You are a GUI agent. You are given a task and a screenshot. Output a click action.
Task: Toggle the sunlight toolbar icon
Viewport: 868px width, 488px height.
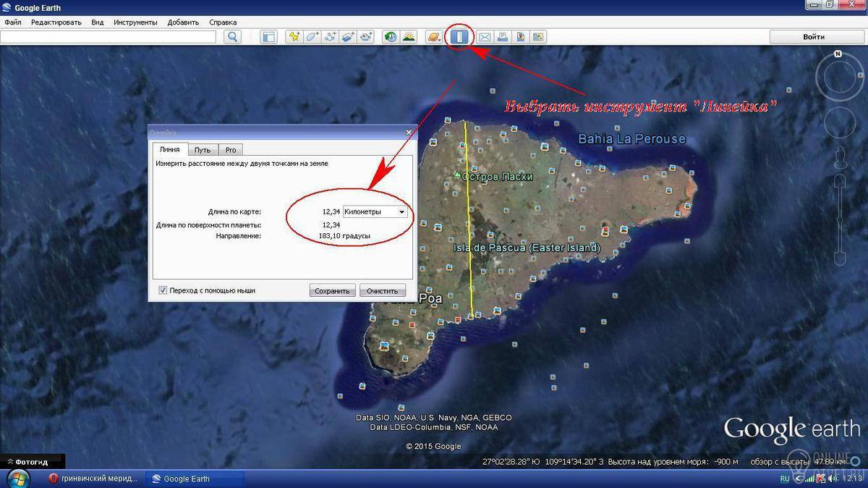(409, 37)
